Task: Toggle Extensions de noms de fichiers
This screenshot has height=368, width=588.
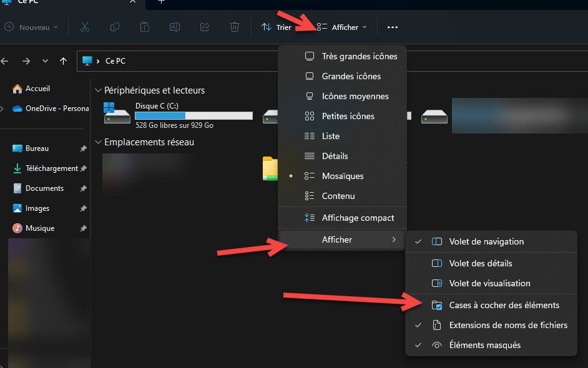Action: [507, 325]
